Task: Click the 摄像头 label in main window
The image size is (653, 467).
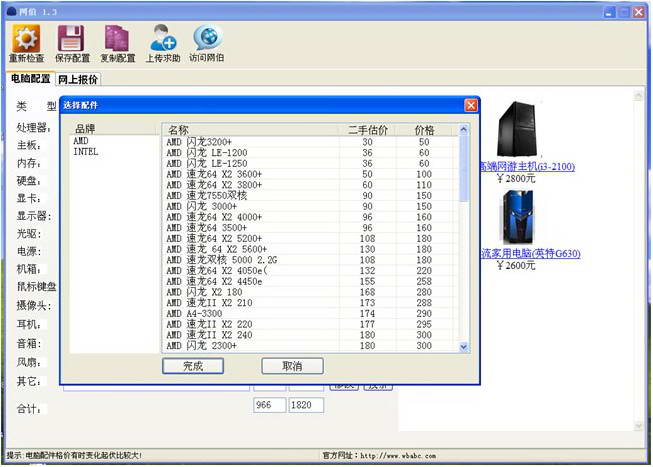Action: coord(34,306)
